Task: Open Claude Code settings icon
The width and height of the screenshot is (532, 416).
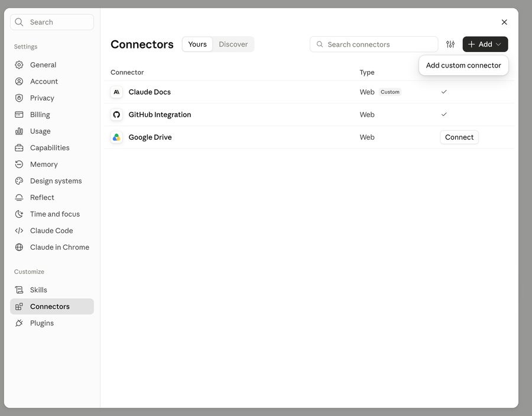Action: (x=19, y=231)
